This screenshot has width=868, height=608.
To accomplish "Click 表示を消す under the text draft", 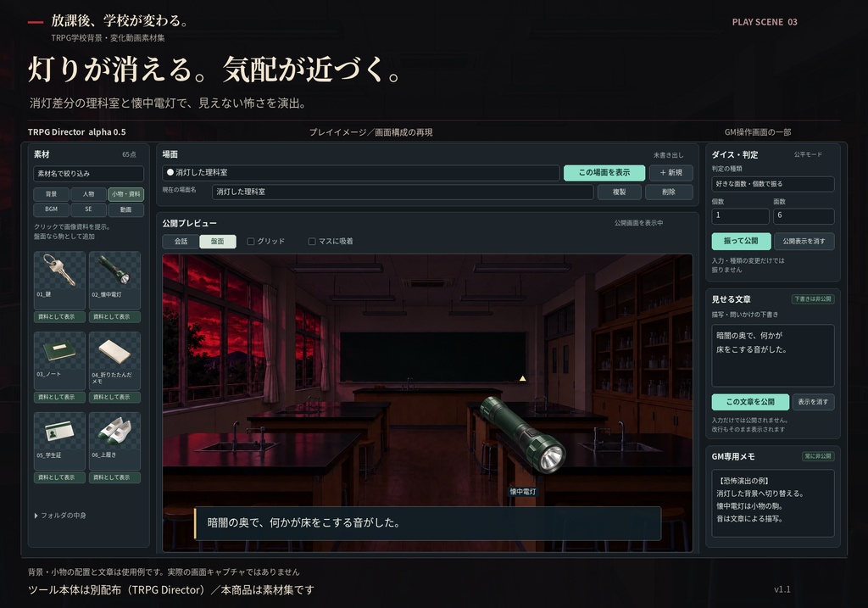I will [x=813, y=401].
